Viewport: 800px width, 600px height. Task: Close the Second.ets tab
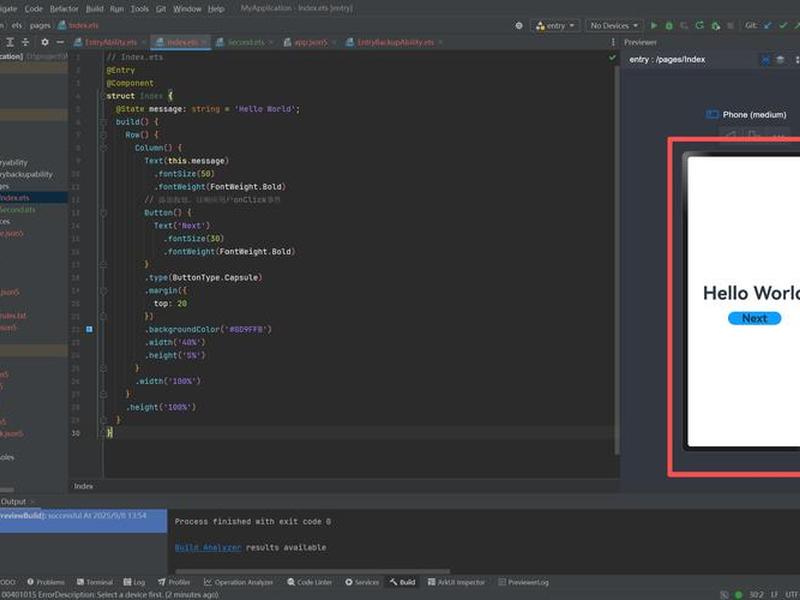click(x=271, y=42)
